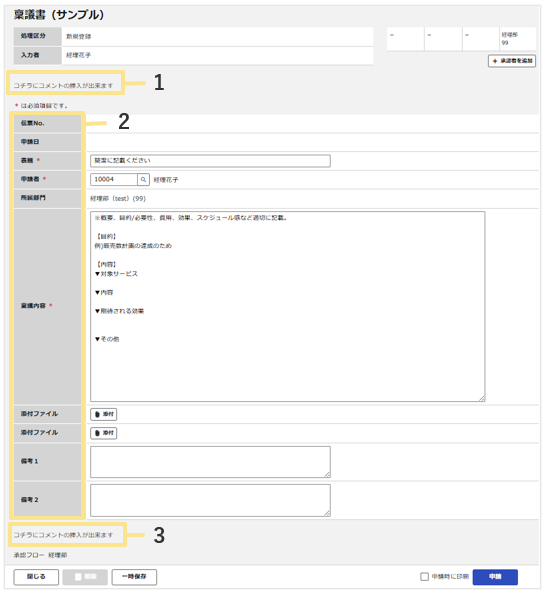Click the magnifier search icon beside 10004
Image resolution: width=544 pixels, height=591 pixels.
click(x=143, y=180)
